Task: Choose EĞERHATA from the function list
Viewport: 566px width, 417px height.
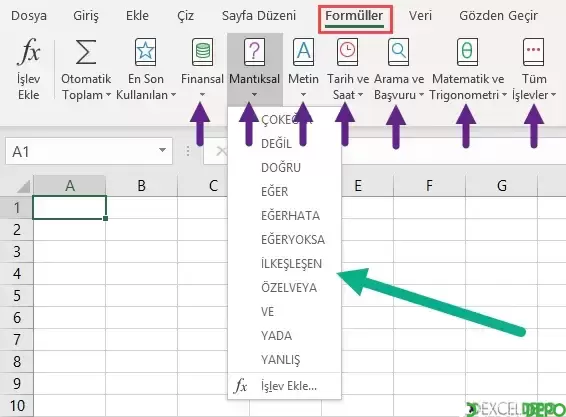Action: pos(291,216)
